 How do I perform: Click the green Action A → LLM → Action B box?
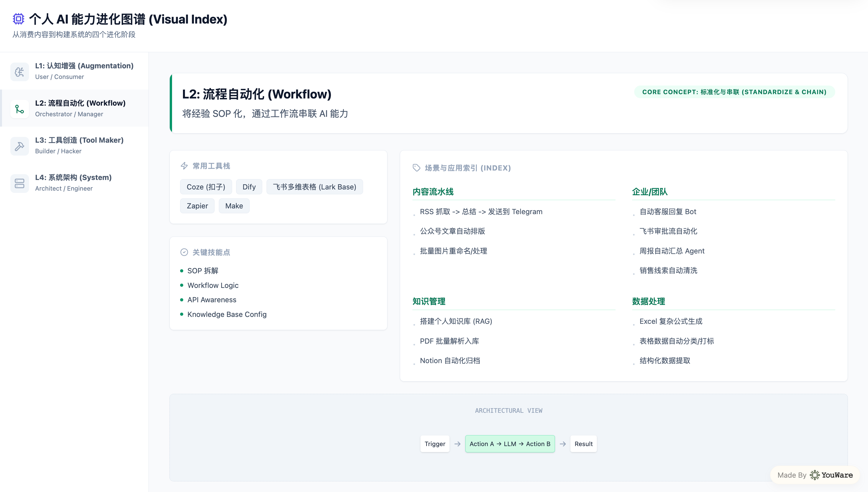[510, 444]
